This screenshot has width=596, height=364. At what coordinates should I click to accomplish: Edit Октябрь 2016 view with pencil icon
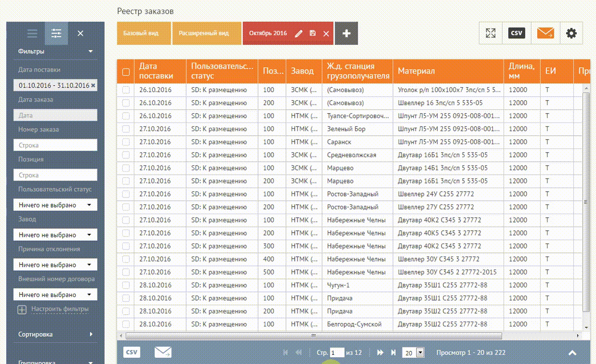coord(298,34)
